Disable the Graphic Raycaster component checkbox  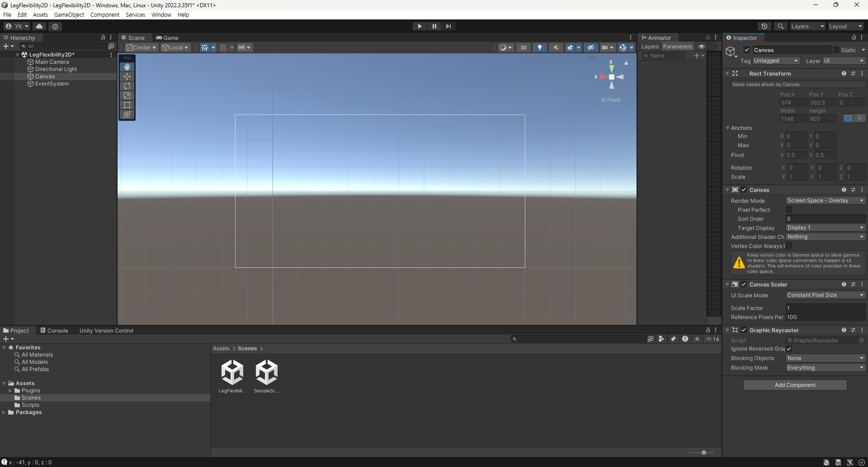[x=744, y=330]
